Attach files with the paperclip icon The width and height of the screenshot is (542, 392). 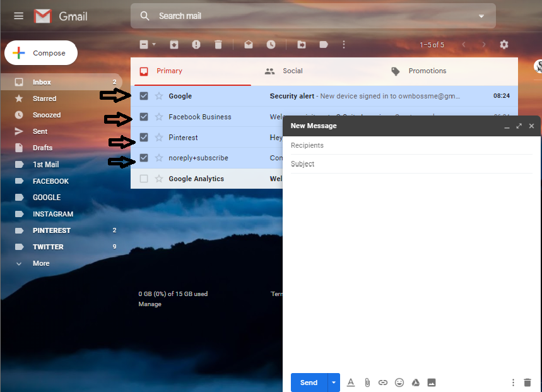coord(367,383)
